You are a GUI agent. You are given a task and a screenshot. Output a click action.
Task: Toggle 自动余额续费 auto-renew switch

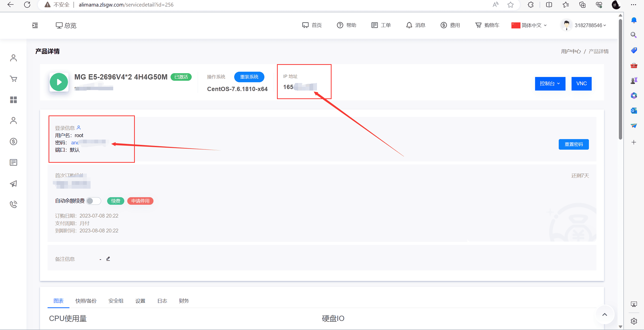tap(94, 201)
